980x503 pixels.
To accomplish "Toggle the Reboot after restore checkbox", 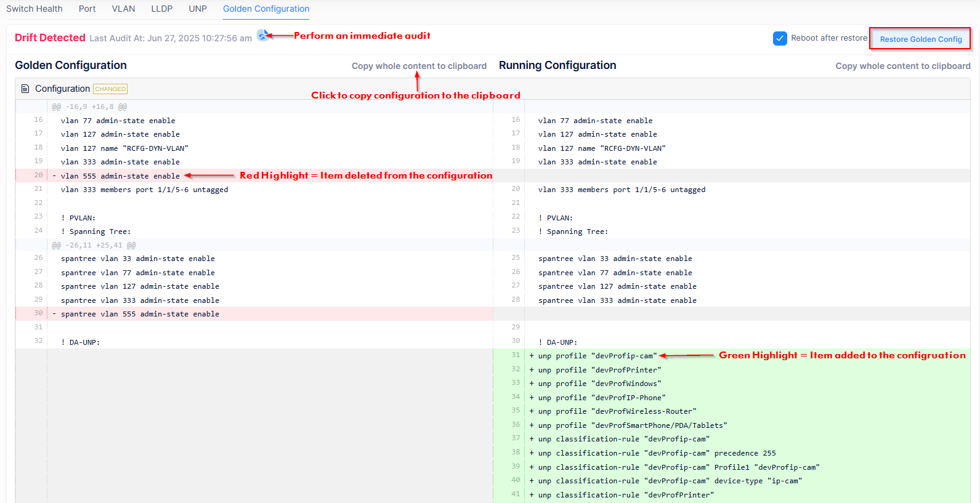I will (x=780, y=38).
